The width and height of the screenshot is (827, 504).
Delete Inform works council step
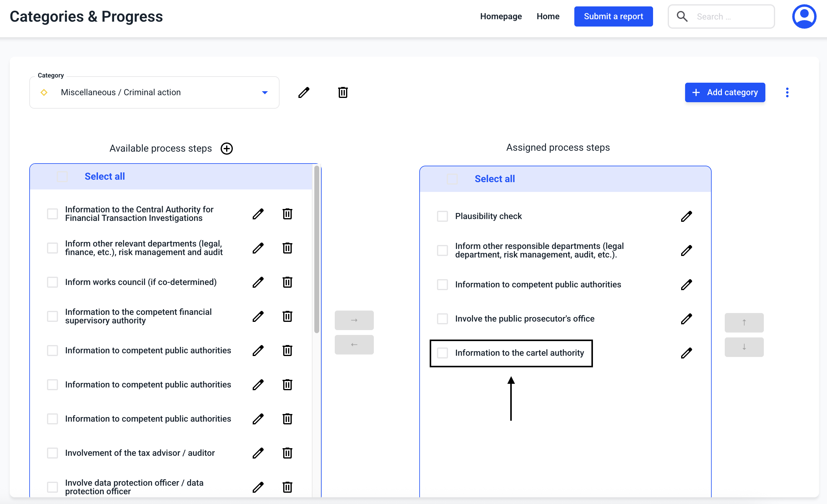(x=287, y=282)
